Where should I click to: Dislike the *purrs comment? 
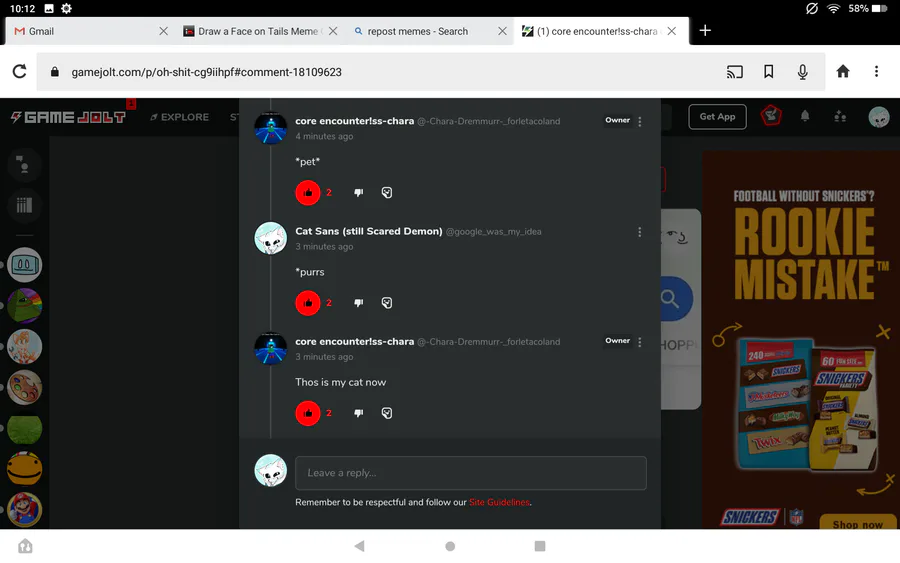(359, 303)
